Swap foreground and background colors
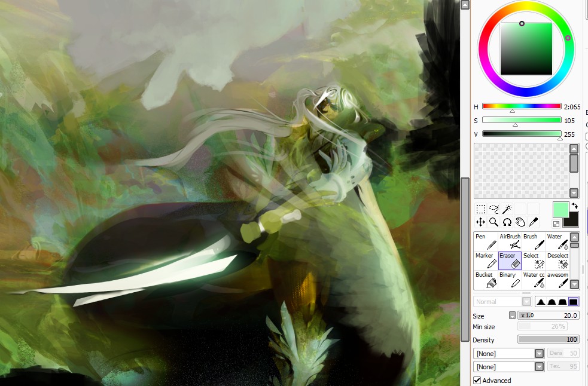Image resolution: width=588 pixels, height=386 pixels. [574, 206]
